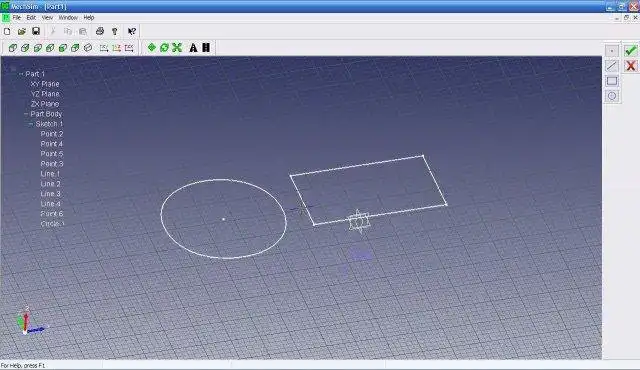Restore the inner document window
Image resolution: width=640 pixels, height=370 pixels.
(626, 18)
